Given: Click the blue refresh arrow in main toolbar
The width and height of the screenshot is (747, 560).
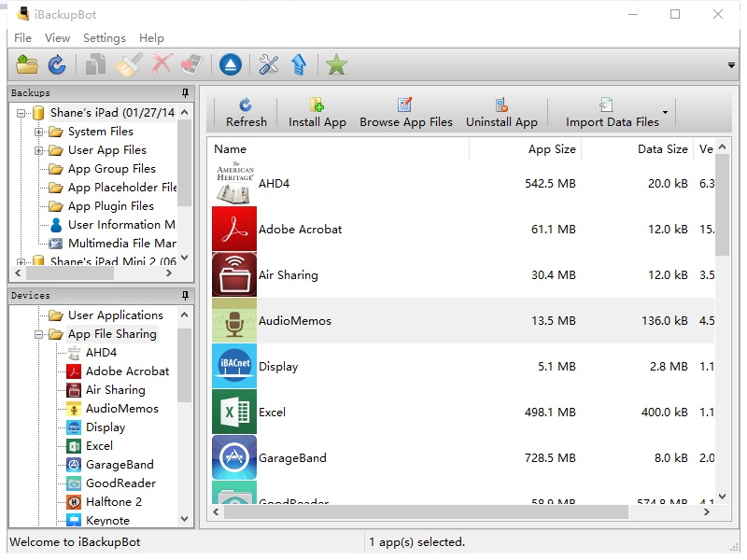Looking at the screenshot, I should pos(57,64).
